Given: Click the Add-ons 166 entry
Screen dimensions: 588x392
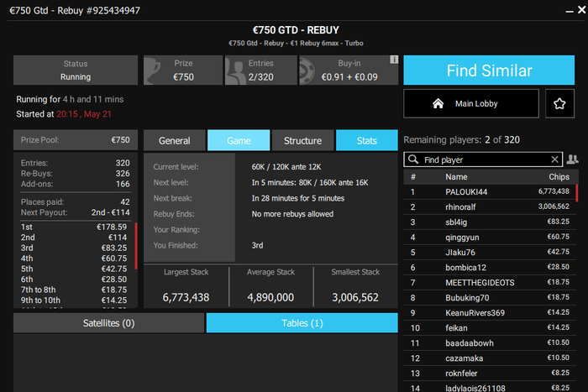Looking at the screenshot, I should coord(76,184).
